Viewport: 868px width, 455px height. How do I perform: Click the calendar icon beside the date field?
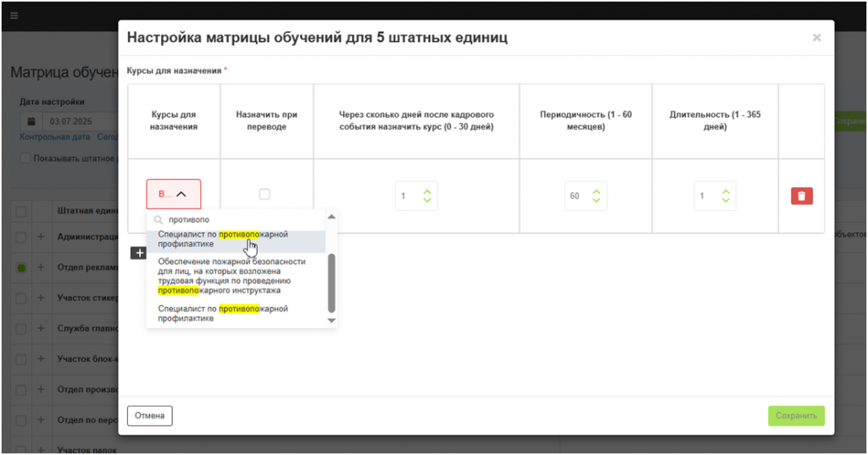pos(31,121)
